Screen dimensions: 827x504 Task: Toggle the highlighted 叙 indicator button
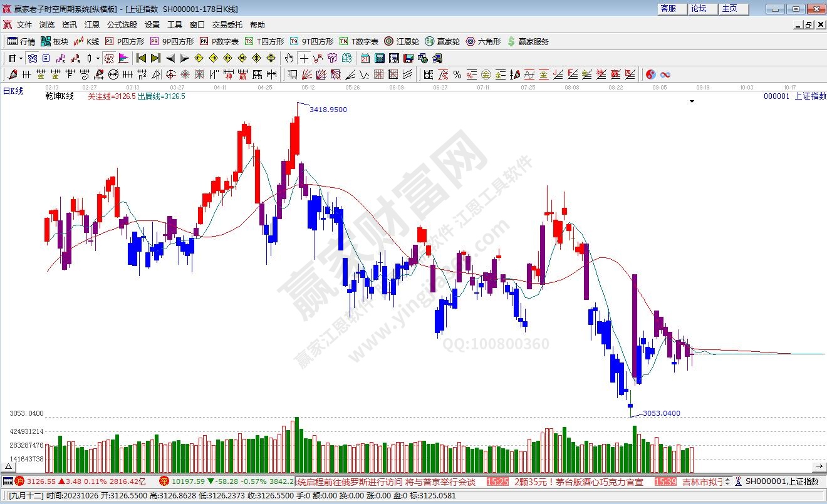(x=108, y=58)
